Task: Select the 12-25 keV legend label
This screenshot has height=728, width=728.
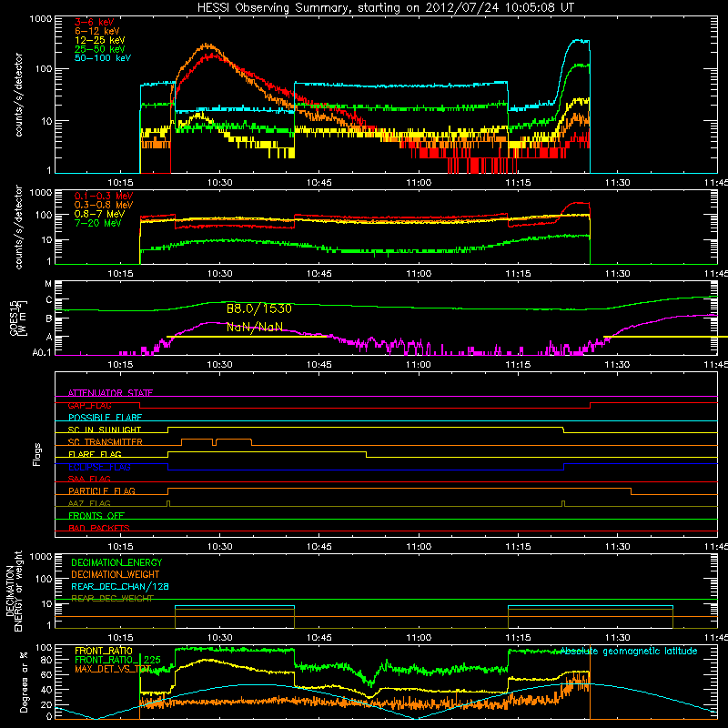Action: coord(100,40)
